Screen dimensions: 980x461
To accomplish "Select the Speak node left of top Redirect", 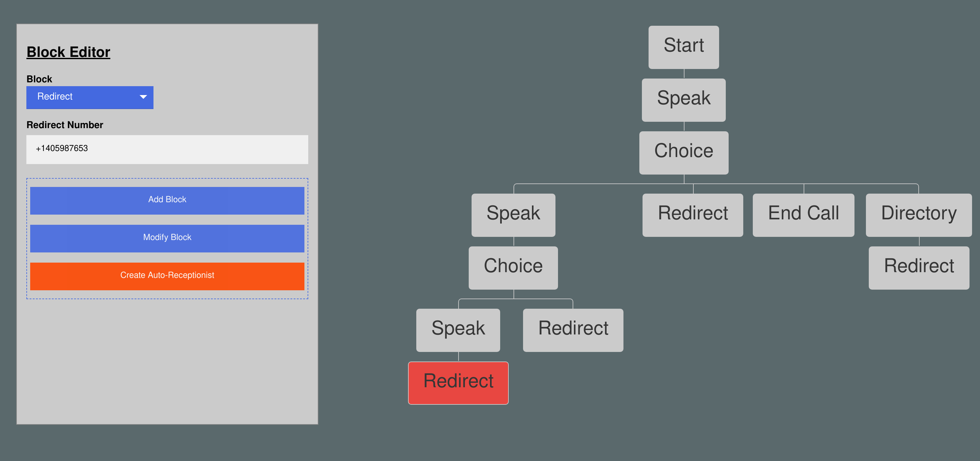I will tap(513, 215).
